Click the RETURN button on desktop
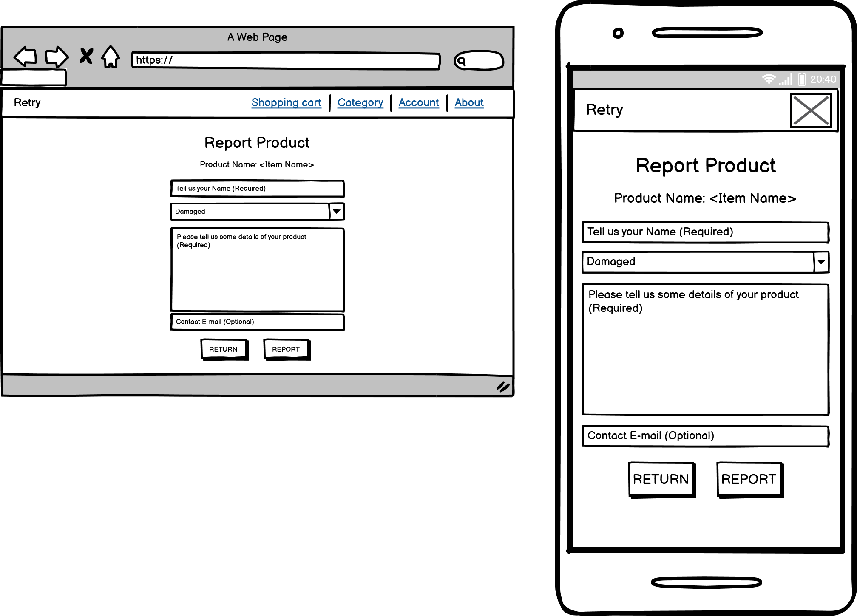The height and width of the screenshot is (616, 857). (223, 349)
